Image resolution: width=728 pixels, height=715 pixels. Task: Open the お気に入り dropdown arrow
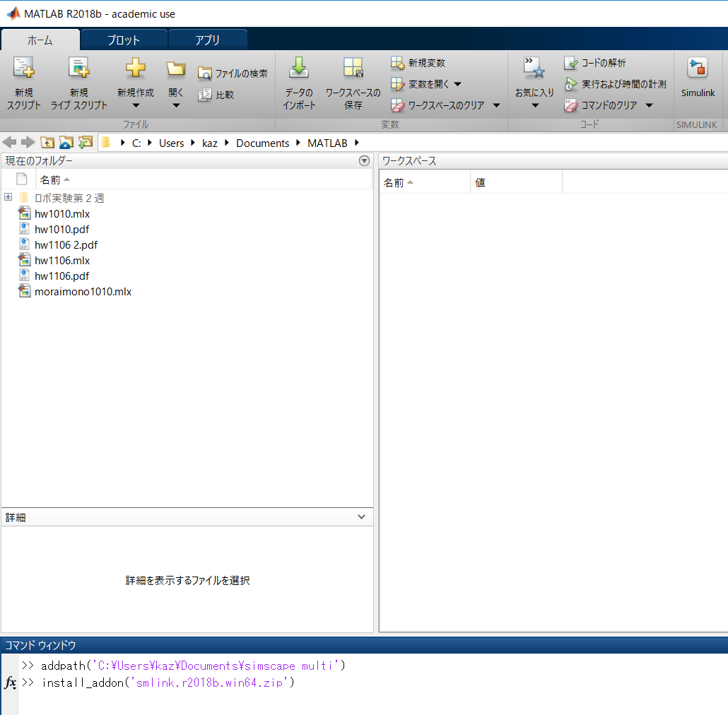535,106
